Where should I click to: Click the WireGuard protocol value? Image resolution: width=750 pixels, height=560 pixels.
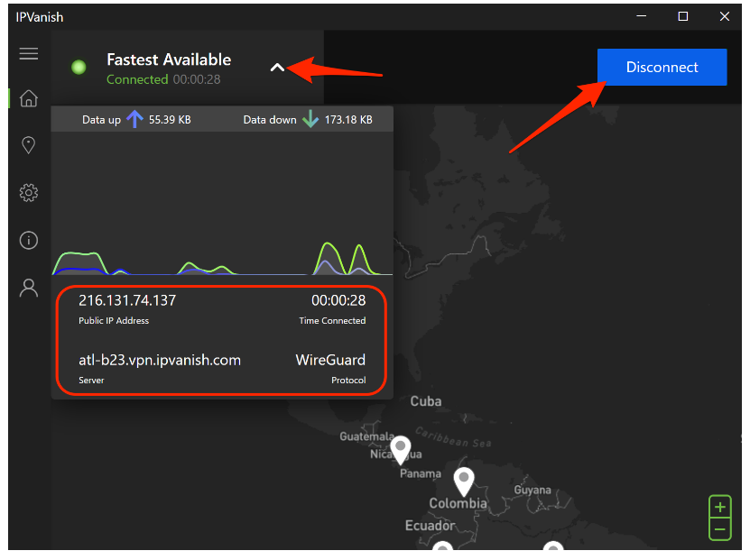point(330,360)
